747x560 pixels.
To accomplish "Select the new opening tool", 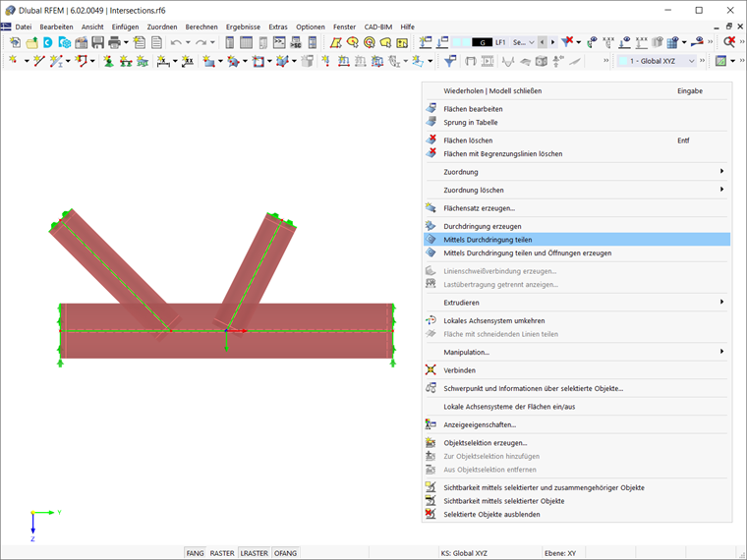I will tap(258, 61).
